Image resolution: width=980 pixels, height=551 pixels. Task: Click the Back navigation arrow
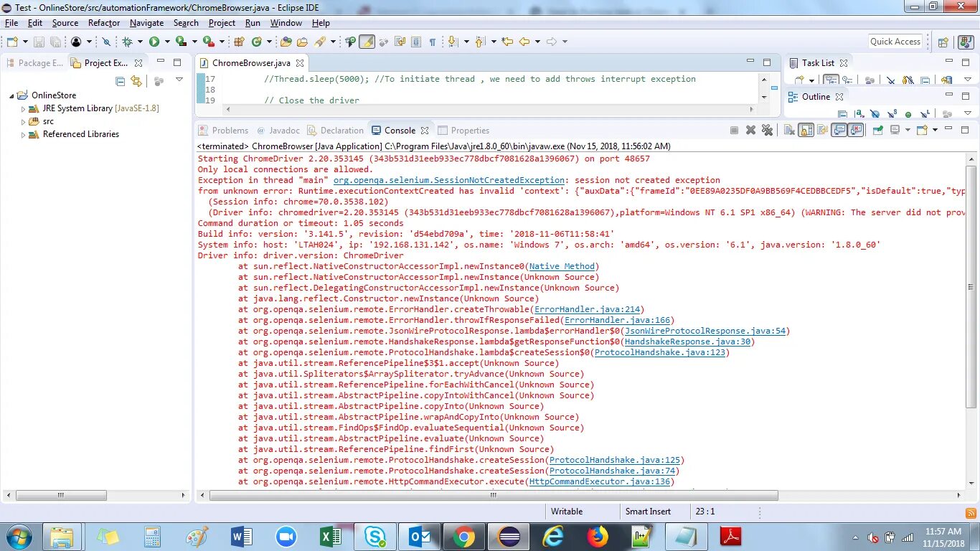[x=524, y=42]
